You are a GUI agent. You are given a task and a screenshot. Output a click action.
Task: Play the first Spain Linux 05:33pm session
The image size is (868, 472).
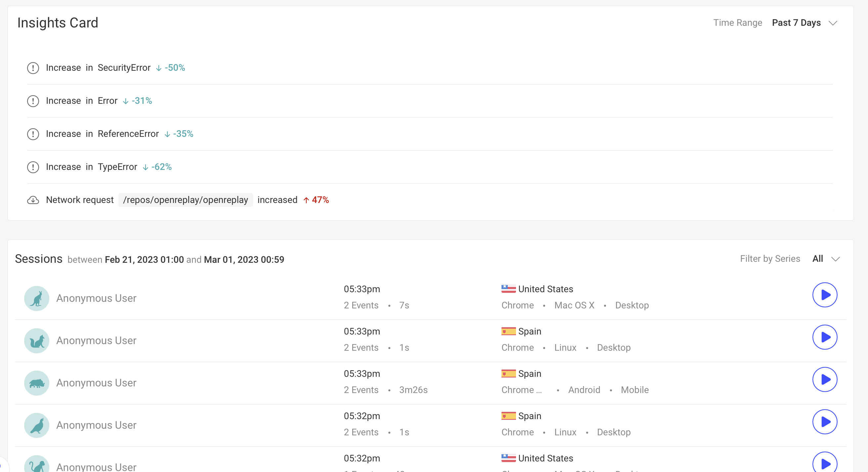(x=825, y=337)
